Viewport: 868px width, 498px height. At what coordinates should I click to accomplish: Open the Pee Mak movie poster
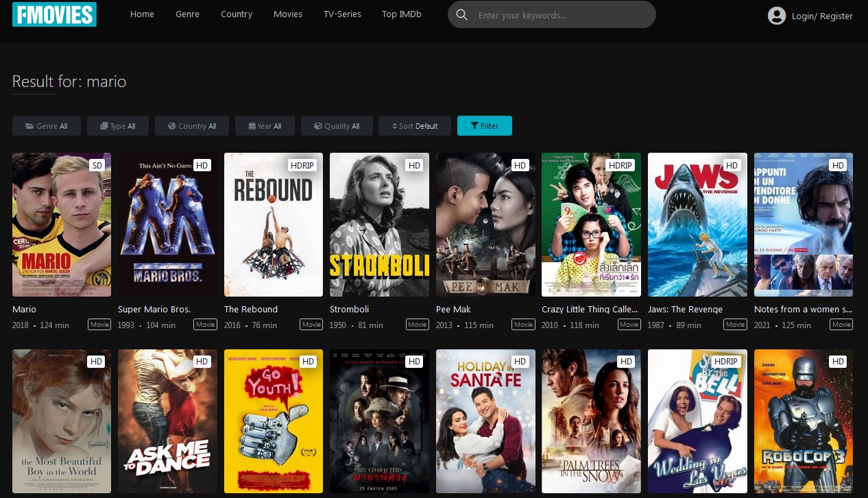tap(485, 225)
